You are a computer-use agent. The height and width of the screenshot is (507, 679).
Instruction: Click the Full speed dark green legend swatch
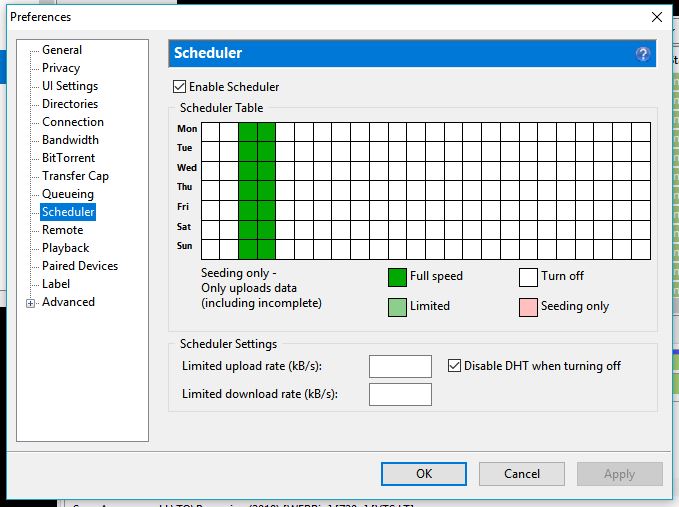[397, 278]
